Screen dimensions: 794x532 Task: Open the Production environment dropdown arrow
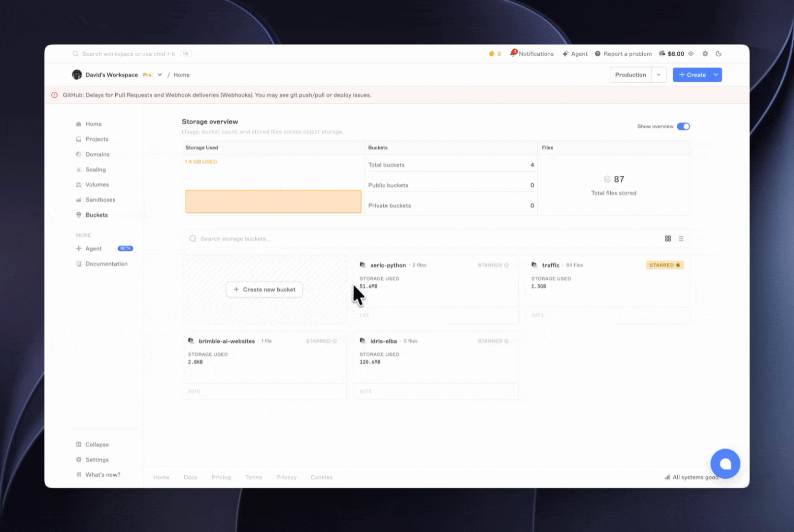coord(659,75)
